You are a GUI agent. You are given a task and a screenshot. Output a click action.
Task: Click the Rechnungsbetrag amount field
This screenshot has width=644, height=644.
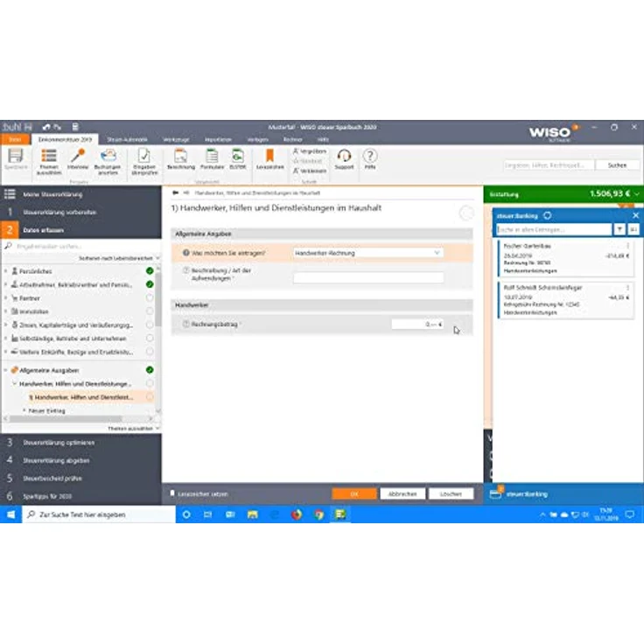point(416,325)
